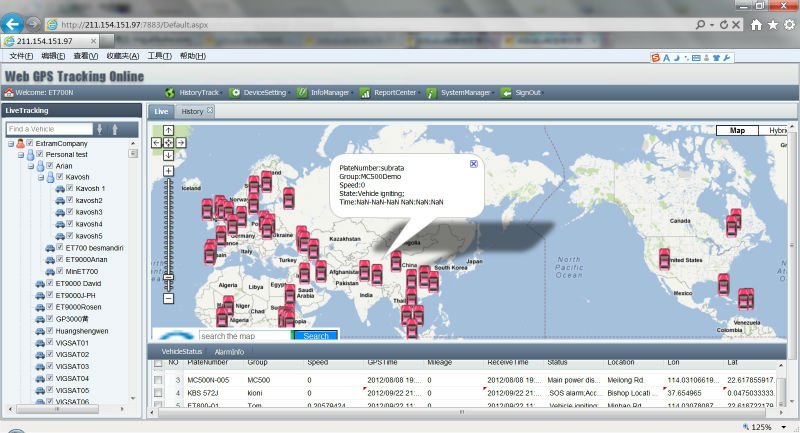Uncheck kavosh3 vehicle checkbox

(x=70, y=212)
